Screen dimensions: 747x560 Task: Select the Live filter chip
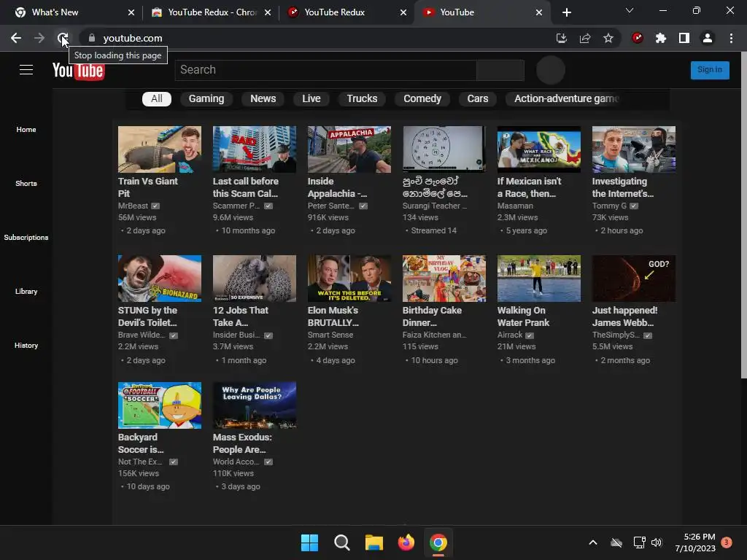[311, 98]
